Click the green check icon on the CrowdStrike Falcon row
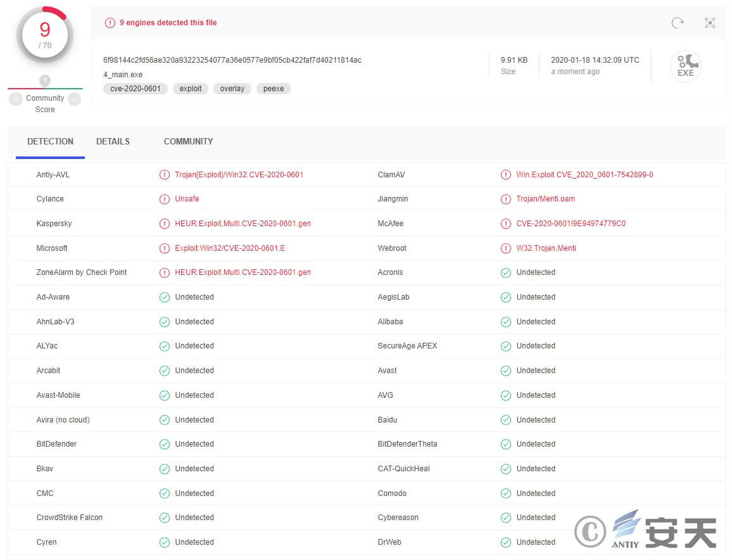732x560 pixels. (165, 518)
